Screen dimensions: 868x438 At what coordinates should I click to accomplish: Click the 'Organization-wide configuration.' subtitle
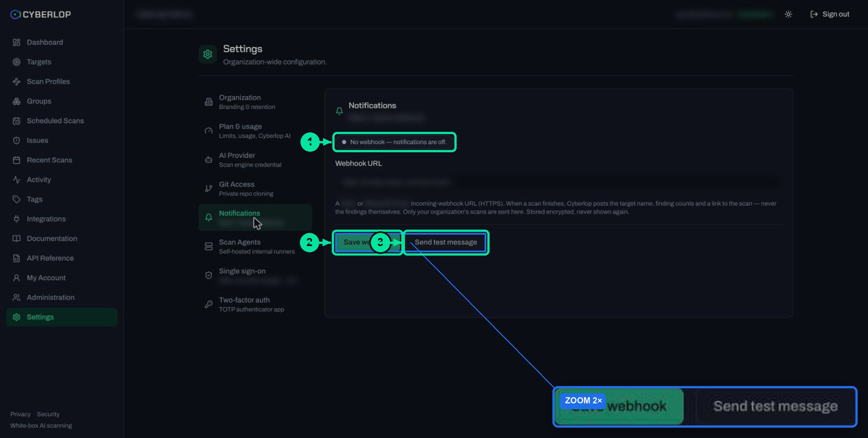[275, 62]
